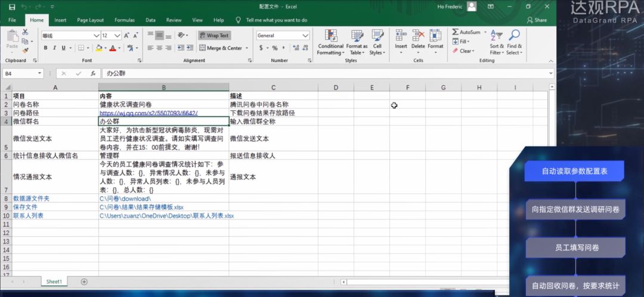Screen dimensions: 644x297
Task: Open Format as Table gallery
Action: tap(357, 42)
